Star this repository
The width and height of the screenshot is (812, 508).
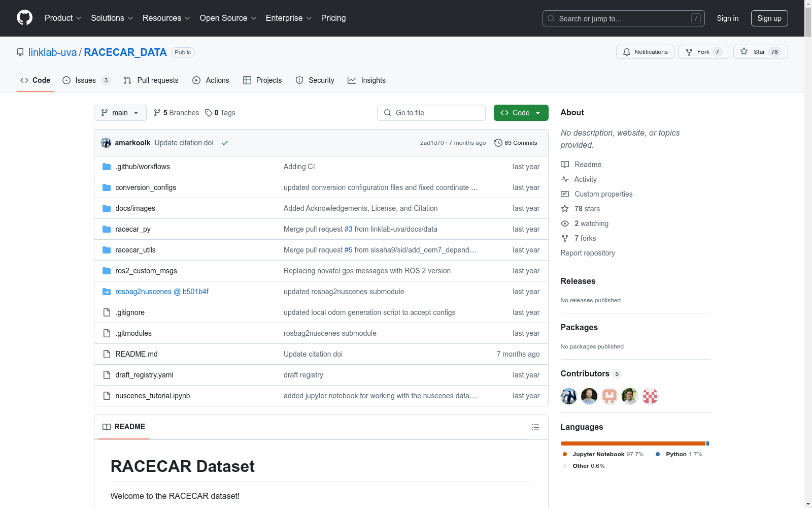point(760,52)
